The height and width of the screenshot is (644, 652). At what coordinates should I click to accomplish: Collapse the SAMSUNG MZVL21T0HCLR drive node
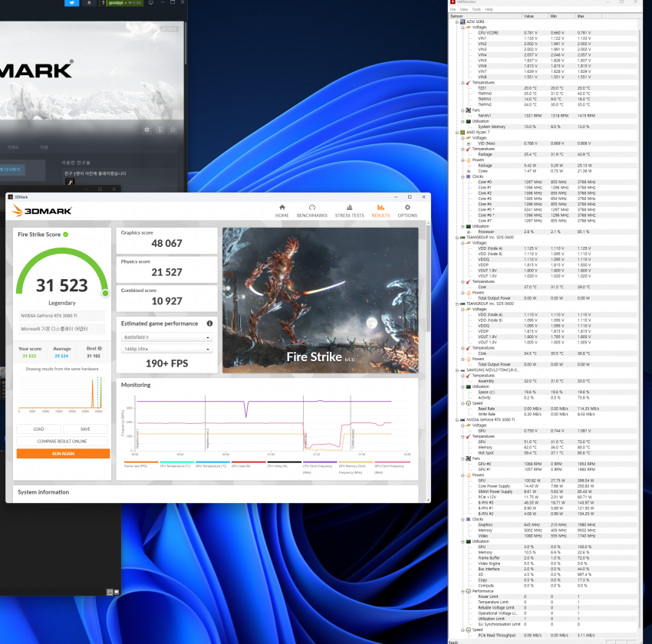tap(457, 370)
